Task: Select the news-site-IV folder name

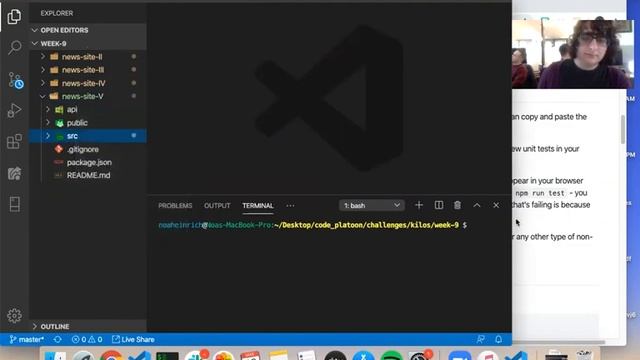Action: click(x=84, y=83)
